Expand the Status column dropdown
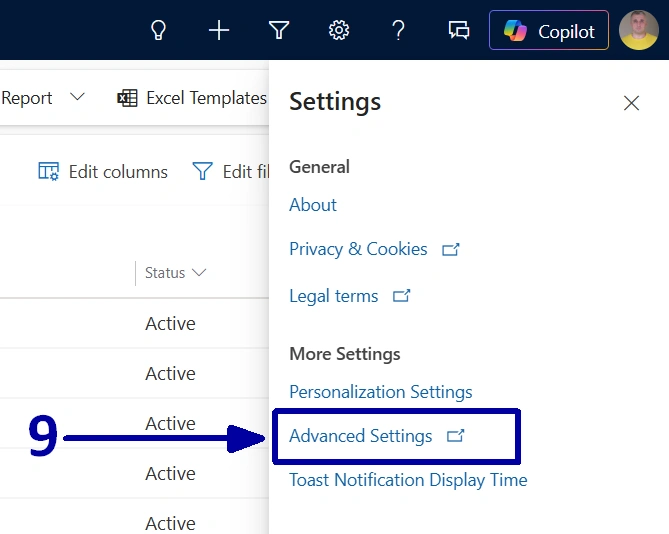669x534 pixels. (x=198, y=273)
